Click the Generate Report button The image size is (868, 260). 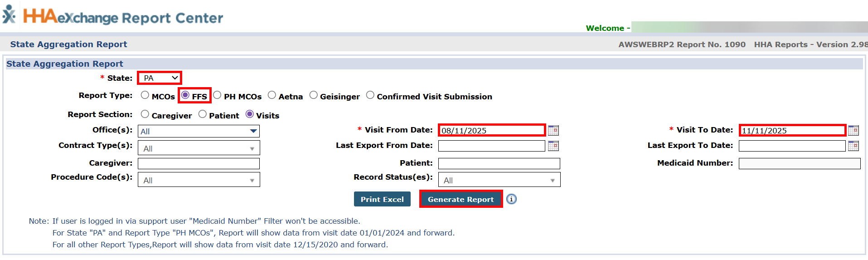pos(461,199)
